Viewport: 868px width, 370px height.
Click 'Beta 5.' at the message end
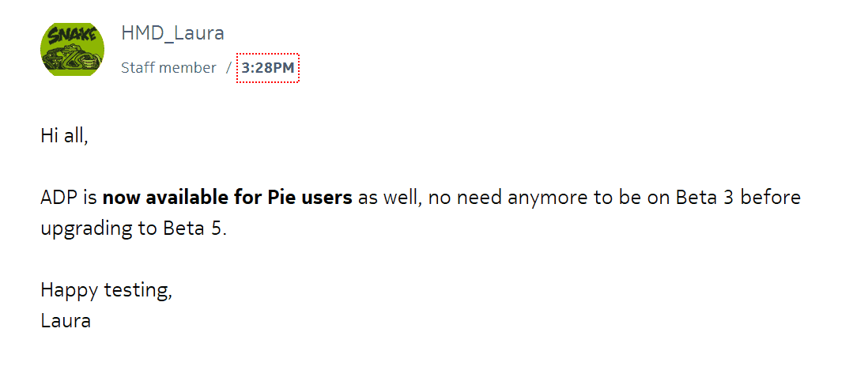[x=195, y=228]
